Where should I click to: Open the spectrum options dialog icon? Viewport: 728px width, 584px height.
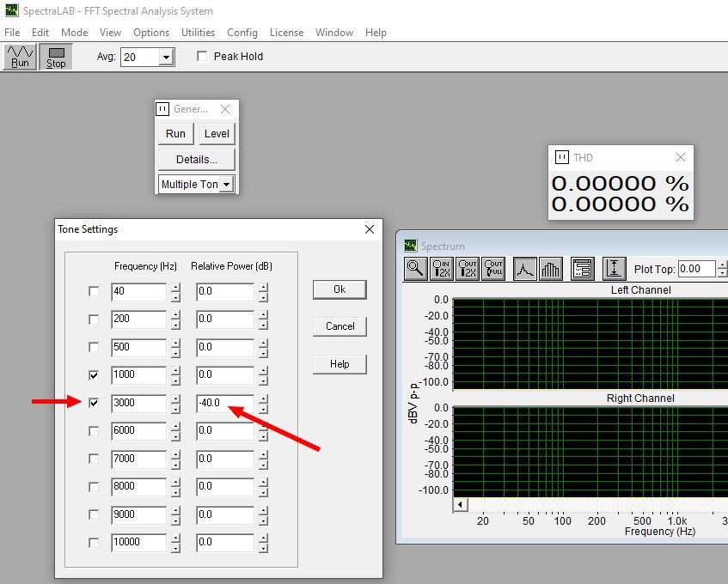pyautogui.click(x=582, y=269)
